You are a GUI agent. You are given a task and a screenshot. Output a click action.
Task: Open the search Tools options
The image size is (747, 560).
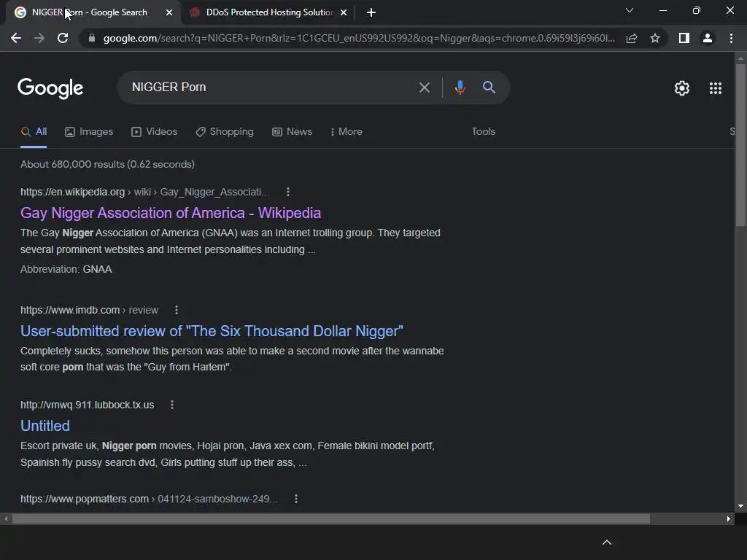pyautogui.click(x=483, y=132)
